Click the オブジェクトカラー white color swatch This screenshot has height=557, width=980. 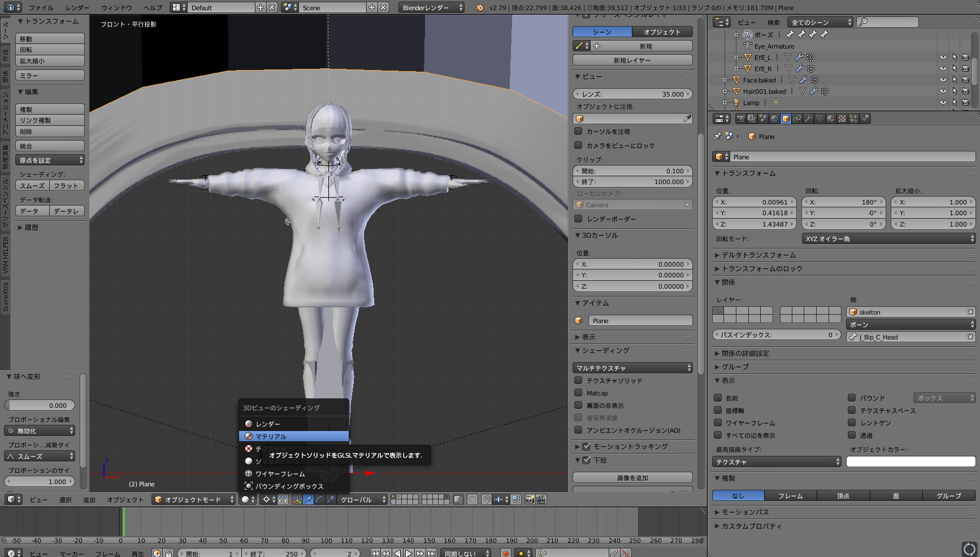click(x=910, y=462)
